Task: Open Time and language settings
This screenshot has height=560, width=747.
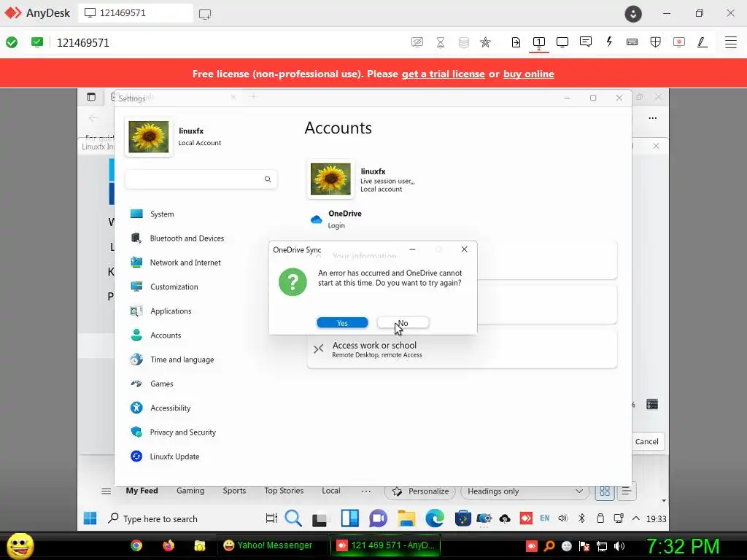Action: point(182,359)
